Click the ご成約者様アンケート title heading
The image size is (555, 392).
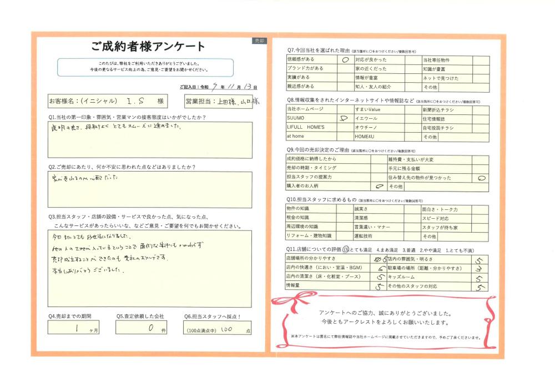148,47
